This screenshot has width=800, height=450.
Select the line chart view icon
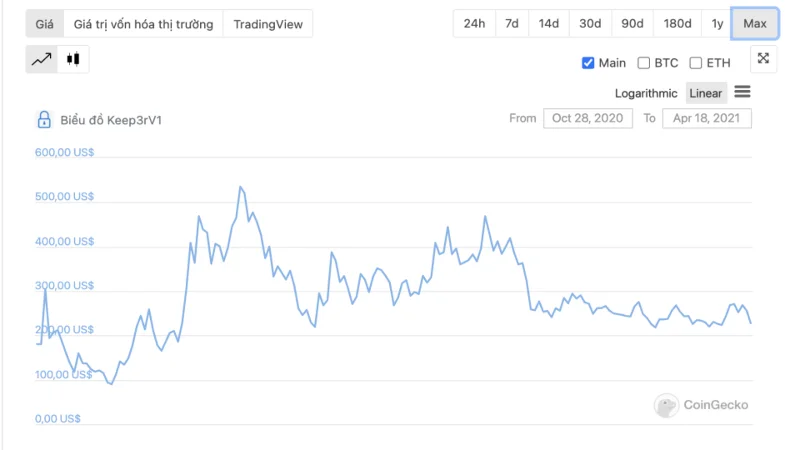tap(42, 59)
